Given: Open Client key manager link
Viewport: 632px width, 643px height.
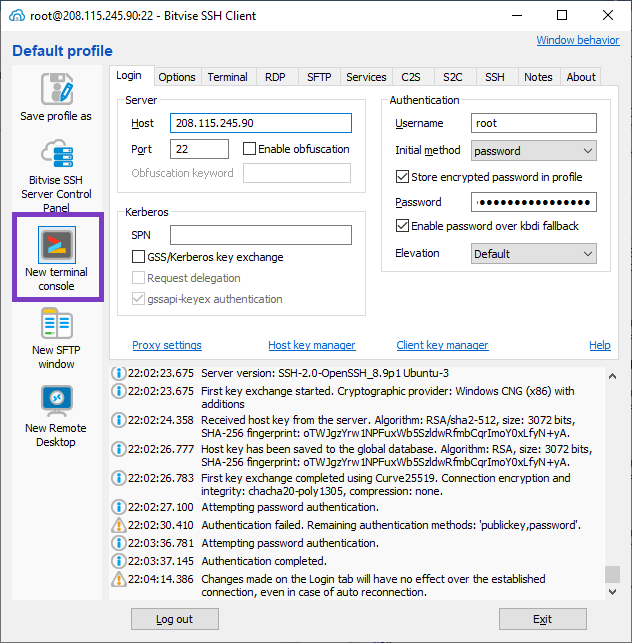Looking at the screenshot, I should click(x=442, y=345).
